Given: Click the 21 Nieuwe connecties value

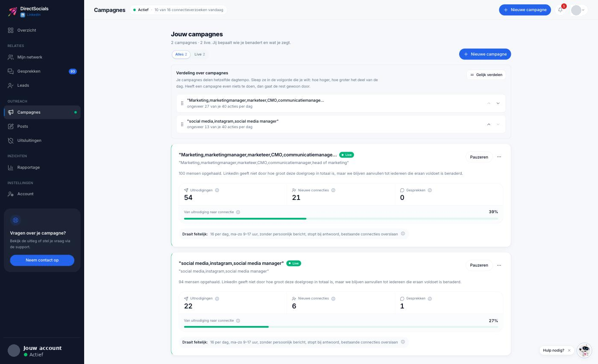Looking at the screenshot, I should (296, 198).
